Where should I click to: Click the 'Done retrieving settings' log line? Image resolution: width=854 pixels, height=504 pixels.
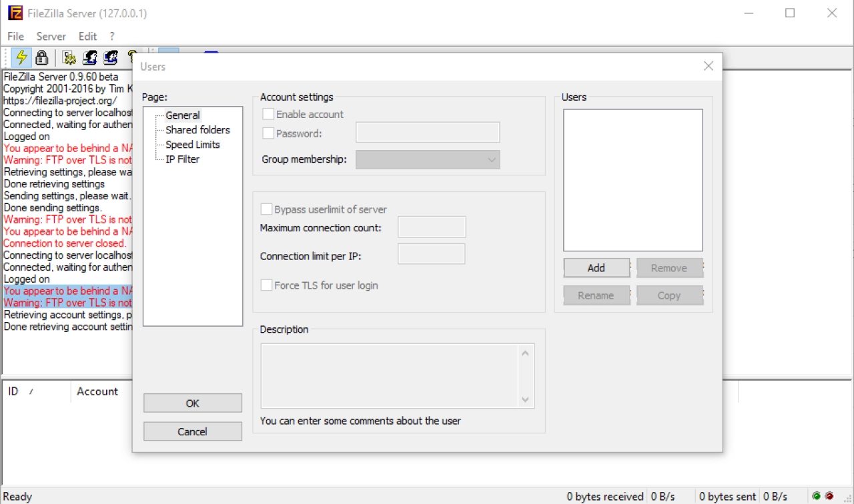click(54, 184)
